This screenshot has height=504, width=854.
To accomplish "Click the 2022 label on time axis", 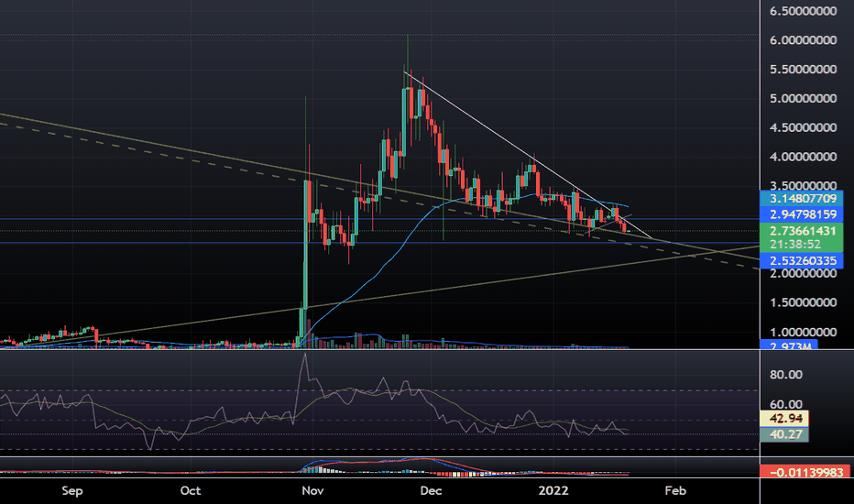I will coord(553,490).
